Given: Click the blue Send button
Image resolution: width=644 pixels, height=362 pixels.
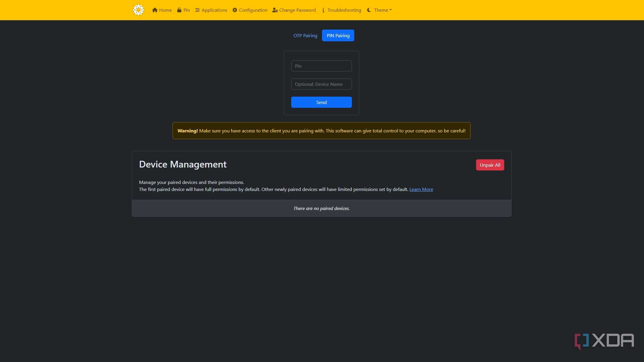Looking at the screenshot, I should [321, 102].
